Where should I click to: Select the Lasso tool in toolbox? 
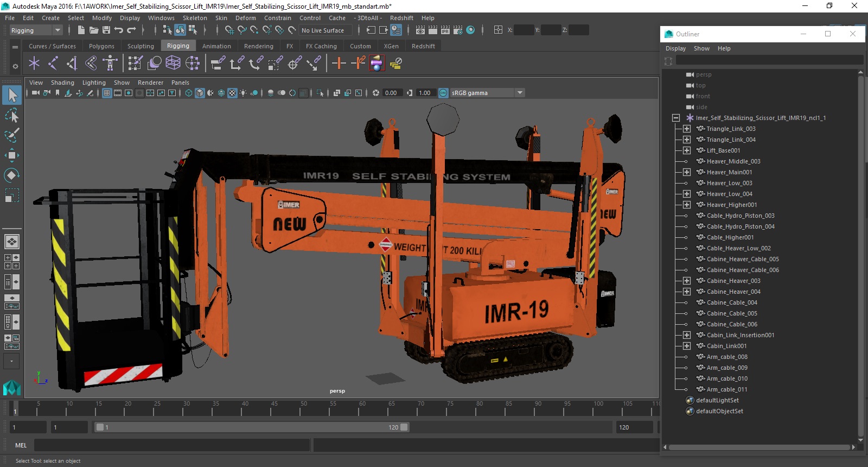(12, 115)
